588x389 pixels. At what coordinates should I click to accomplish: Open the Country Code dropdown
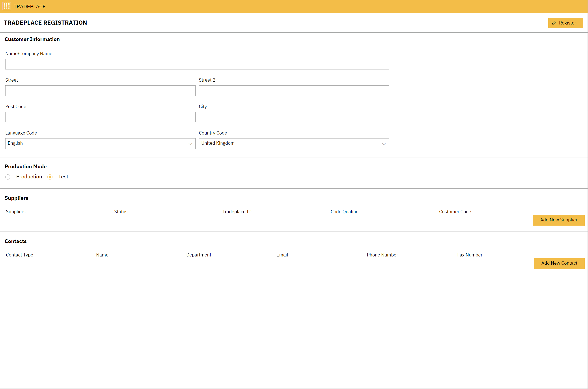coord(294,143)
